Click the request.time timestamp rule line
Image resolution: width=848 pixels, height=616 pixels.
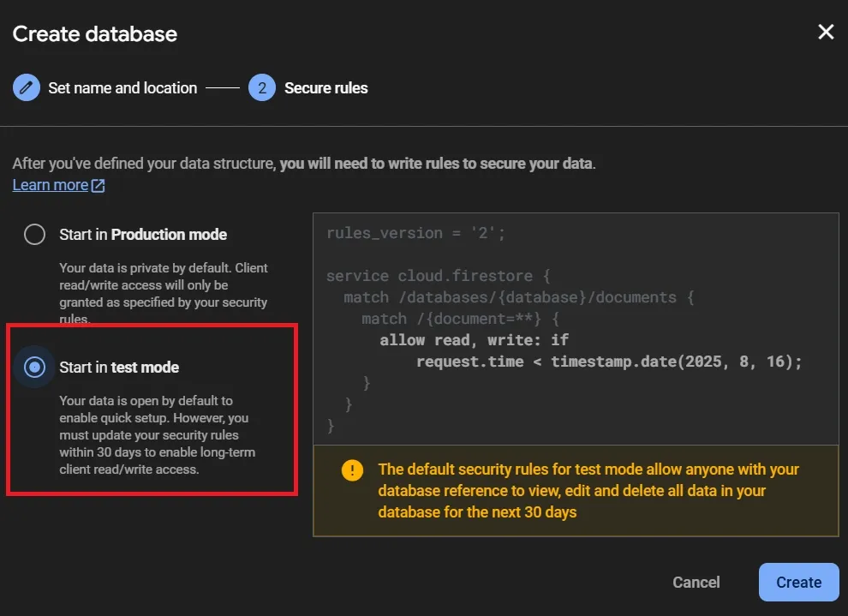tap(608, 362)
